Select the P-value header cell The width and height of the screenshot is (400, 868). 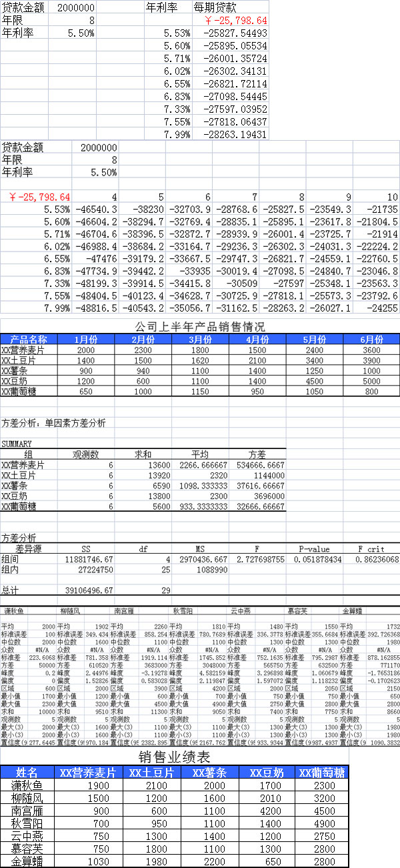314,548
